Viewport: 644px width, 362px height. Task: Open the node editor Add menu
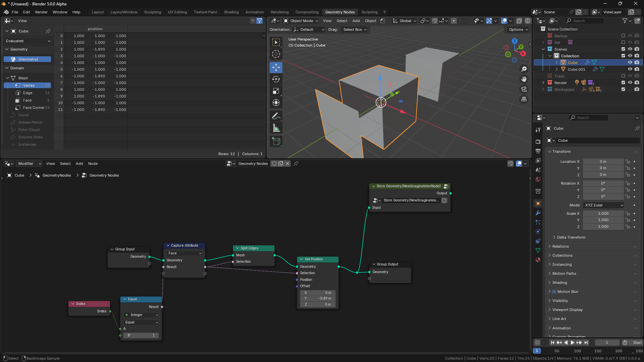[79, 164]
